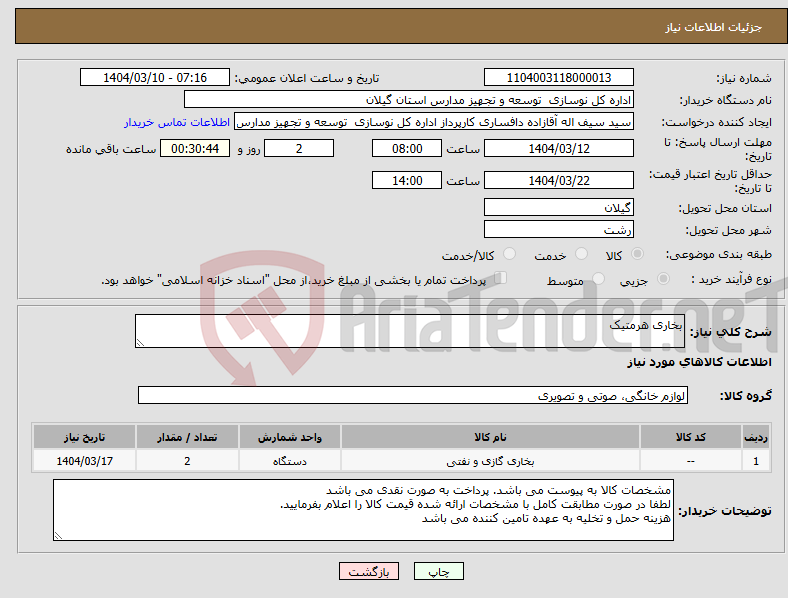
Task: Click the price validity date 1404/03/22
Action: click(x=558, y=180)
